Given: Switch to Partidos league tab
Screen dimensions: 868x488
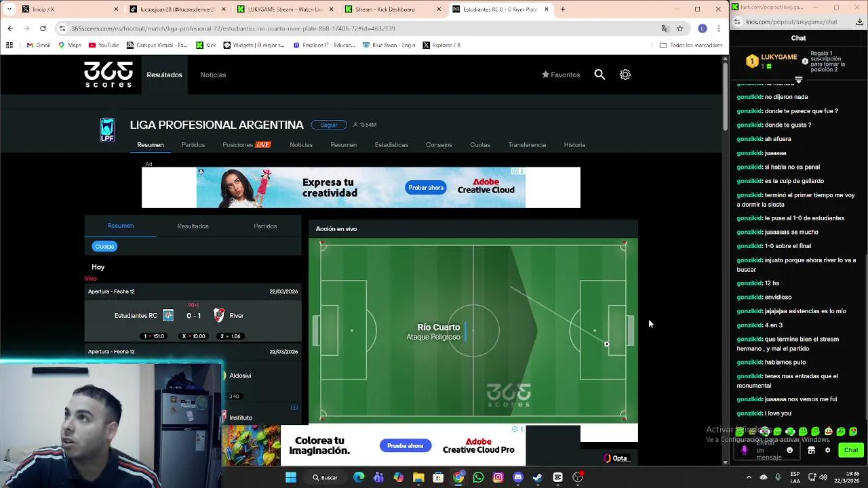Looking at the screenshot, I should pos(193,145).
